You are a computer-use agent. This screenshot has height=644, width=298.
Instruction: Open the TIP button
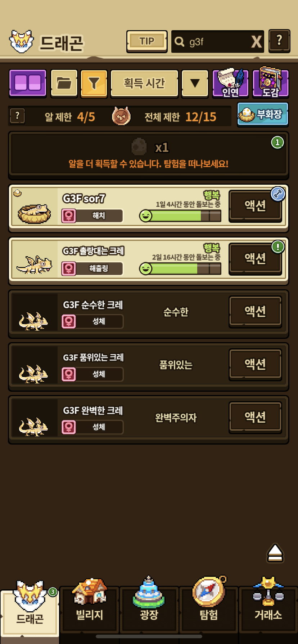point(147,41)
